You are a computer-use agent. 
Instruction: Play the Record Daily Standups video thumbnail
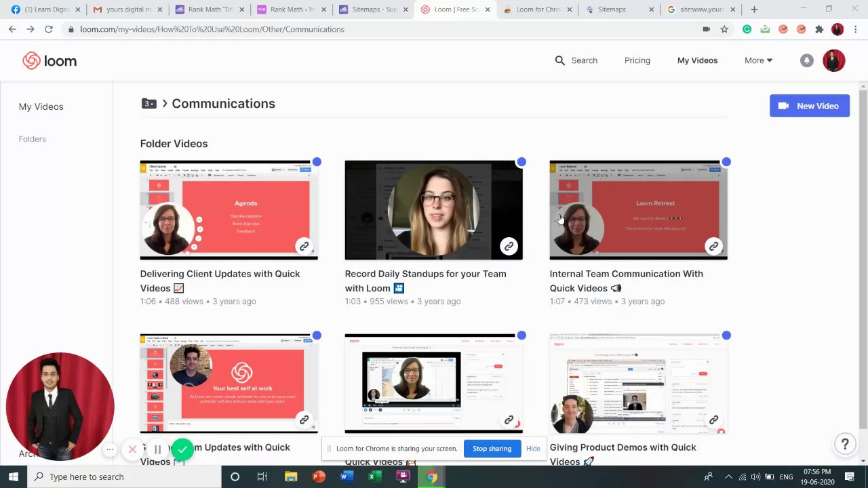pos(433,210)
